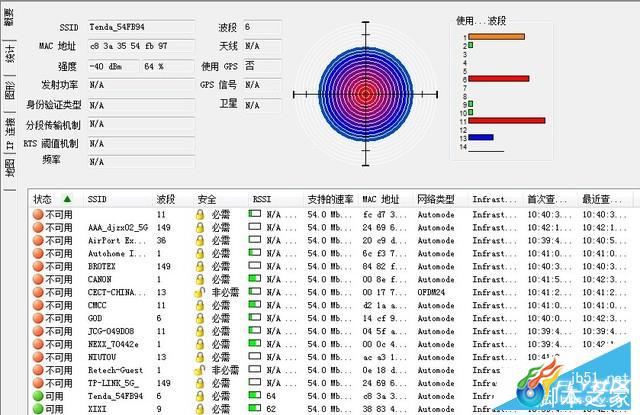The image size is (640, 415).
Task: Click the lock icon for TP-LINK_5G_
Action: pyautogui.click(x=200, y=383)
